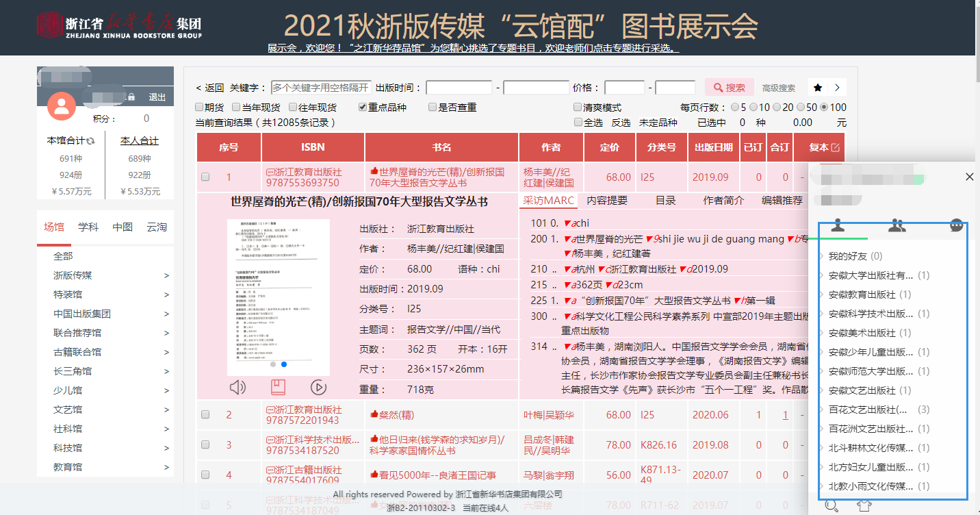Check the 全选 select-all checkbox
This screenshot has height=515, width=980.
click(x=578, y=123)
